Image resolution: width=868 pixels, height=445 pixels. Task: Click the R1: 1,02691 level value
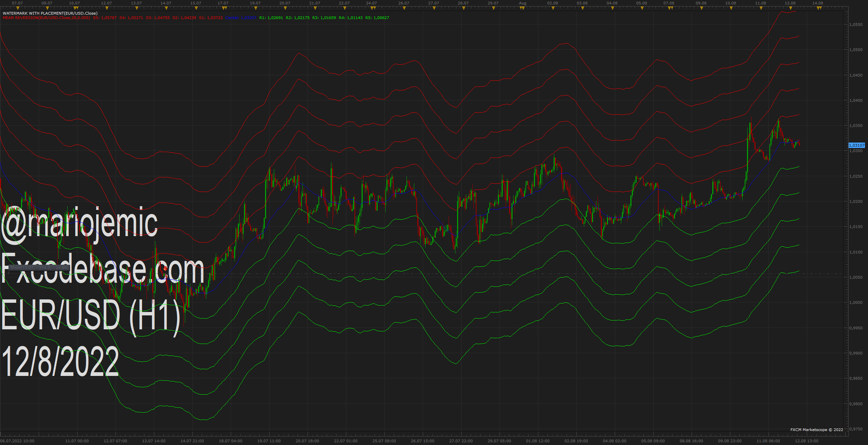pos(271,18)
